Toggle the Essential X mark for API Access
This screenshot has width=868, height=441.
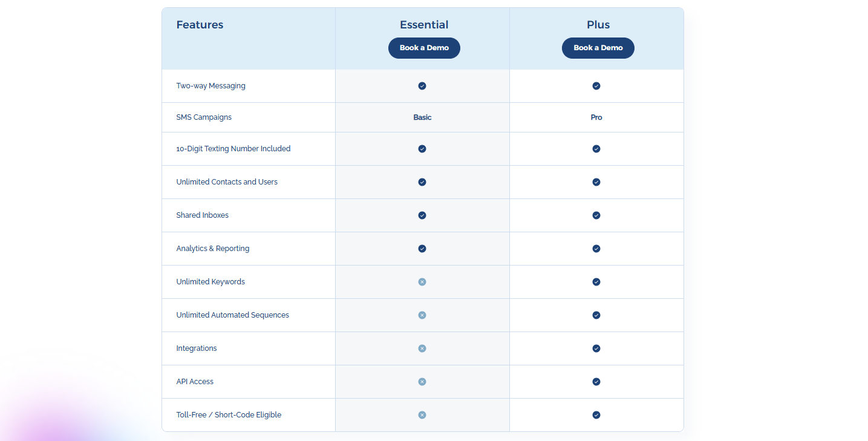pyautogui.click(x=422, y=381)
